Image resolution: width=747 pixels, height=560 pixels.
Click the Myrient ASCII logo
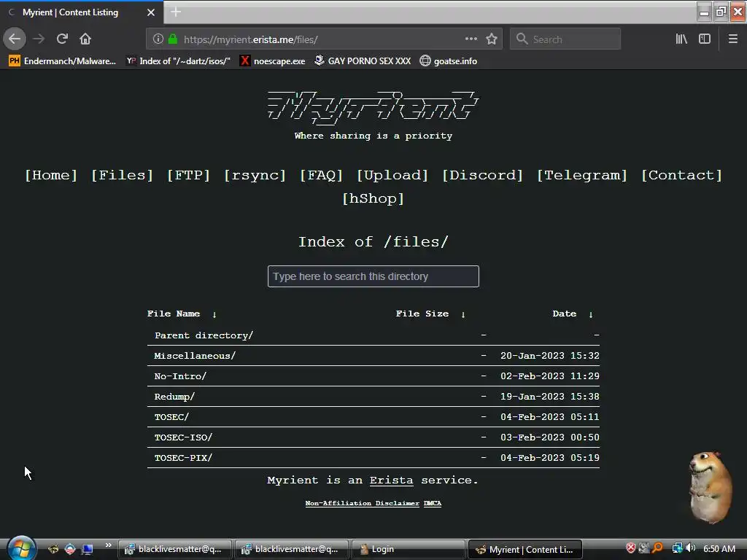coord(373,108)
